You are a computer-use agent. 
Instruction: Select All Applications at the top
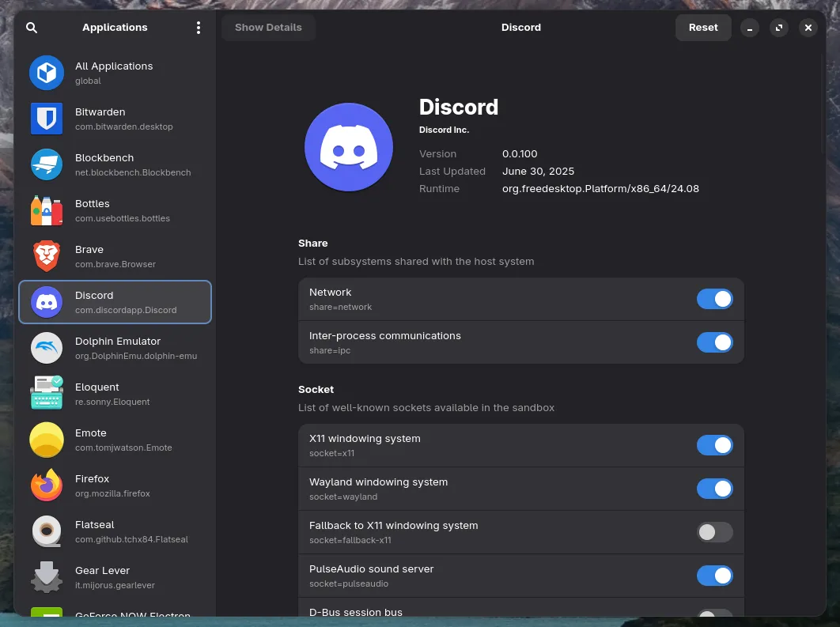(x=115, y=73)
